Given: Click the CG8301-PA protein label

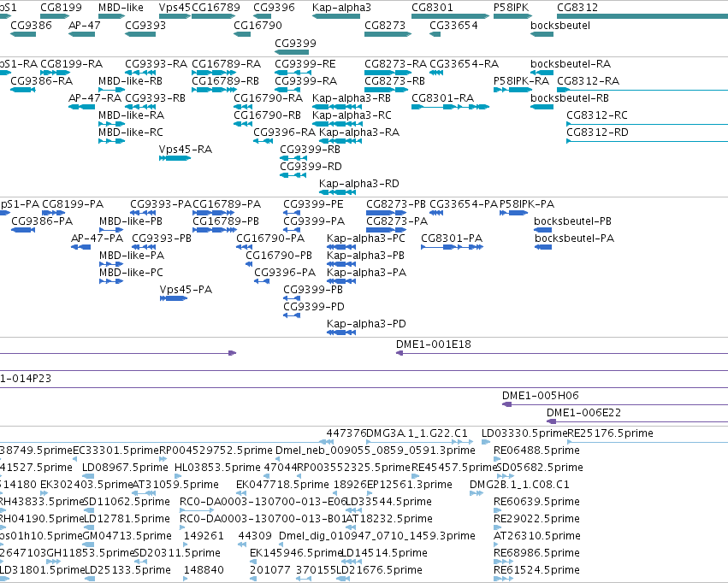Looking at the screenshot, I should pos(452,238).
